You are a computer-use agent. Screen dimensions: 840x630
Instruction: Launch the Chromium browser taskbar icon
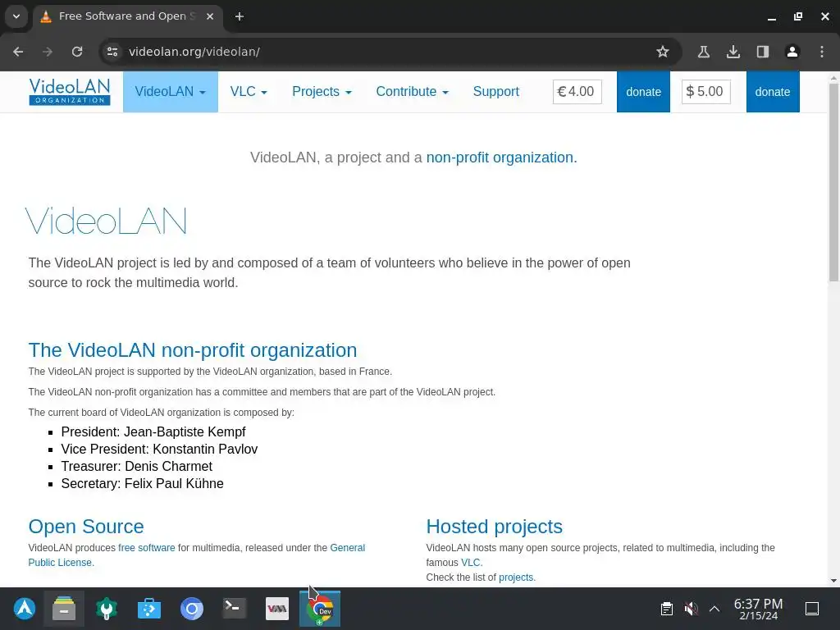(192, 609)
